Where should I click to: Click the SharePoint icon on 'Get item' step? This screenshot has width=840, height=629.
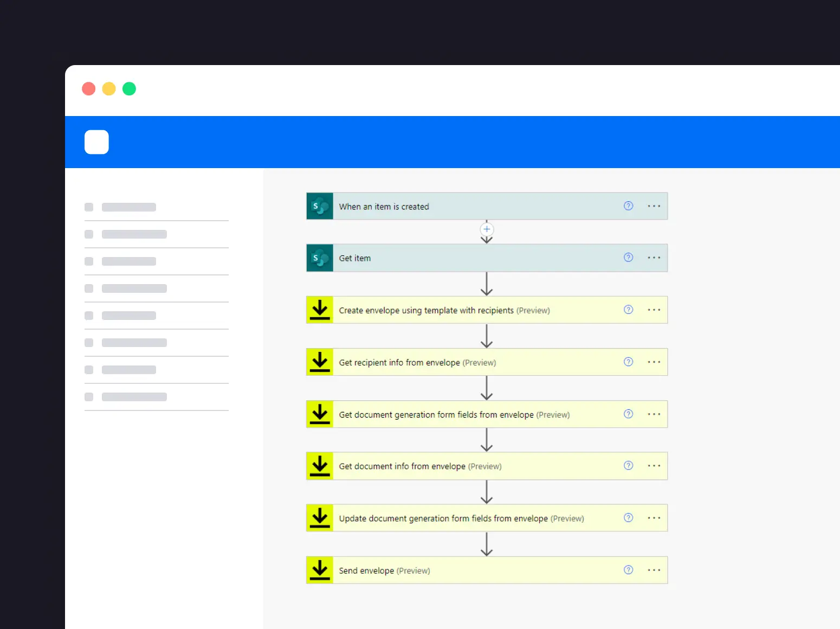[320, 258]
